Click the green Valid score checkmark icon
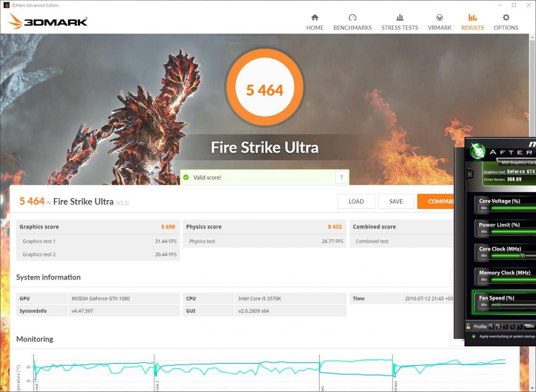The width and height of the screenshot is (536, 392). (186, 177)
